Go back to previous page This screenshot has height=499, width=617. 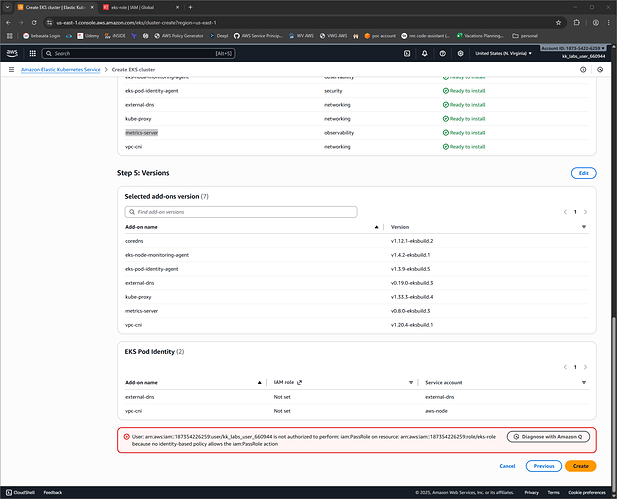8,23
